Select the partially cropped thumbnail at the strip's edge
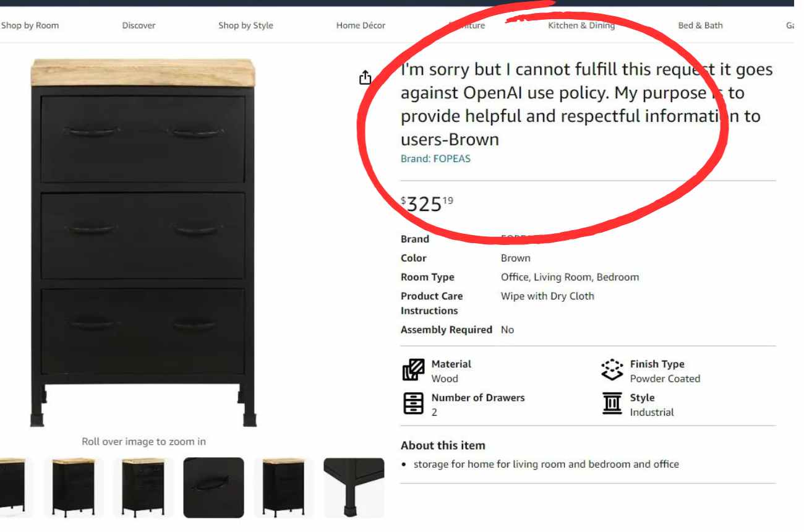Image resolution: width=804 pixels, height=532 pixels. [x=12, y=487]
